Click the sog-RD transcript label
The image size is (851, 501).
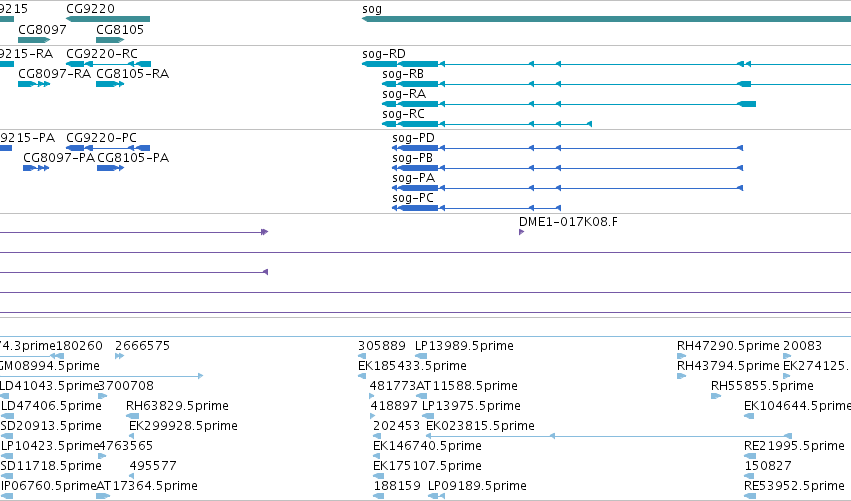(x=384, y=54)
